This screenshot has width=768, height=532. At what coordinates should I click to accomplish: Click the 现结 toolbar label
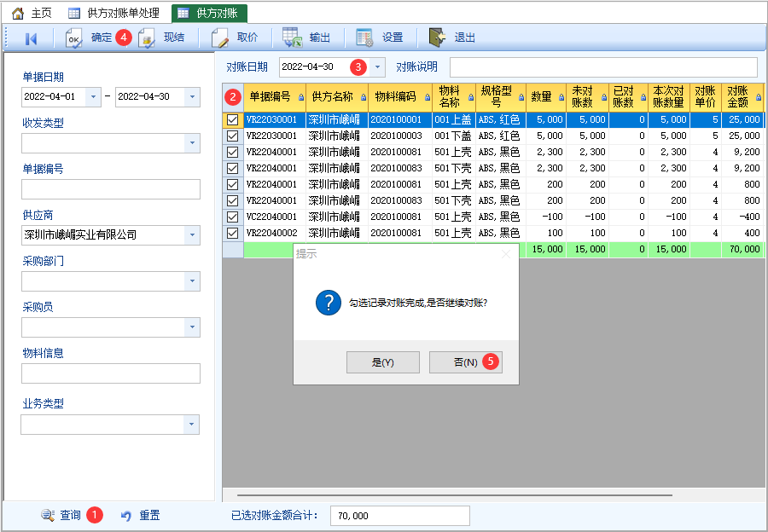(174, 38)
